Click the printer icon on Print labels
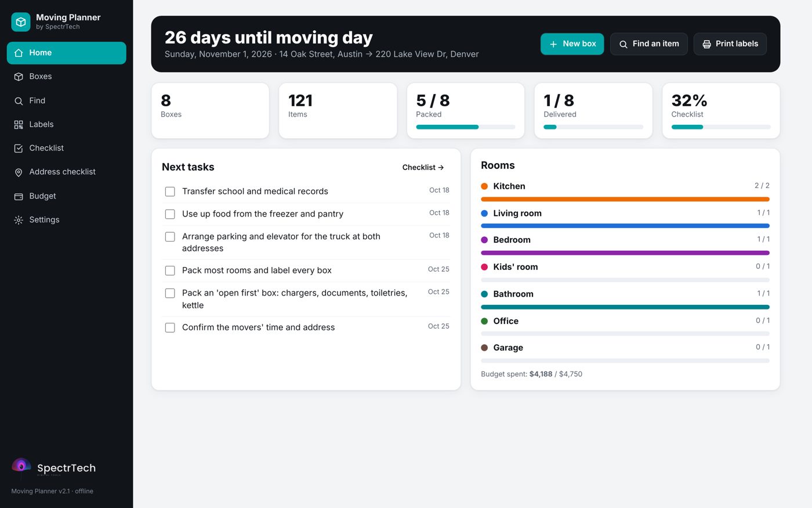This screenshot has height=508, width=812. (706, 44)
